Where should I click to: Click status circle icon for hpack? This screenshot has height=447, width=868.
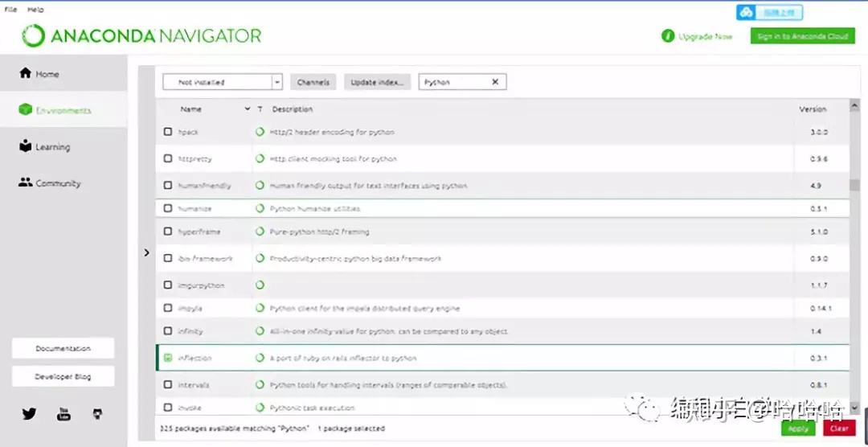[260, 132]
